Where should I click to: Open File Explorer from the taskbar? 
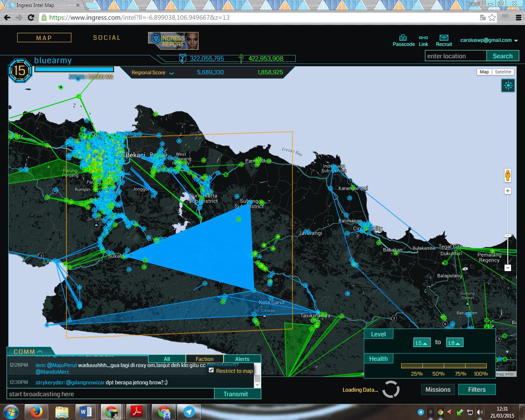[62, 412]
